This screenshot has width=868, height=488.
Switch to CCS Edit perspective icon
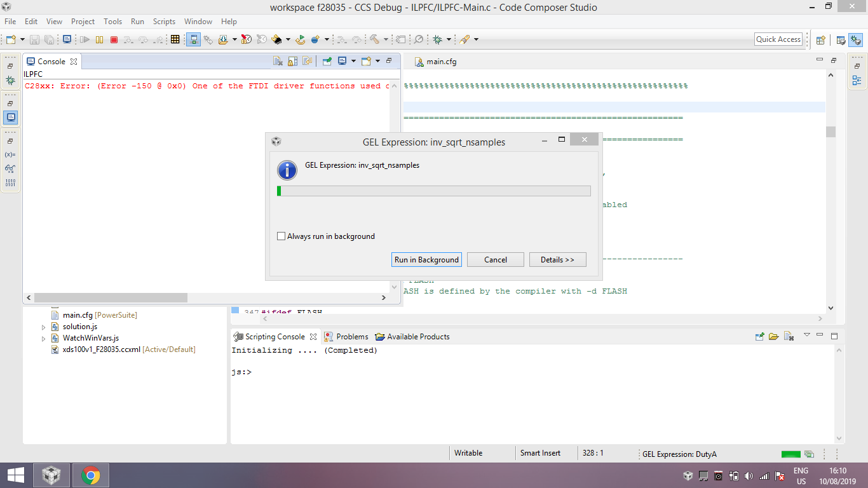(x=841, y=39)
